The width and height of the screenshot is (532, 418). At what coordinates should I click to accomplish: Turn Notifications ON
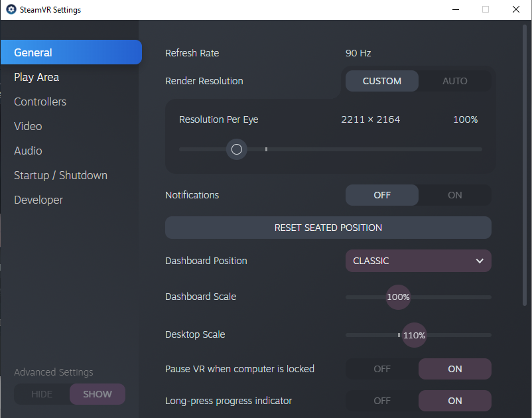point(454,195)
